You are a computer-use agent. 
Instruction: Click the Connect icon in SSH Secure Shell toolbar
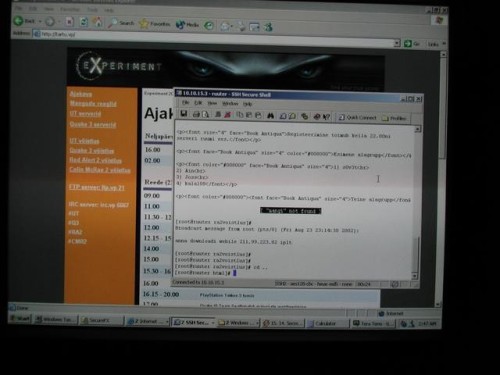218,115
